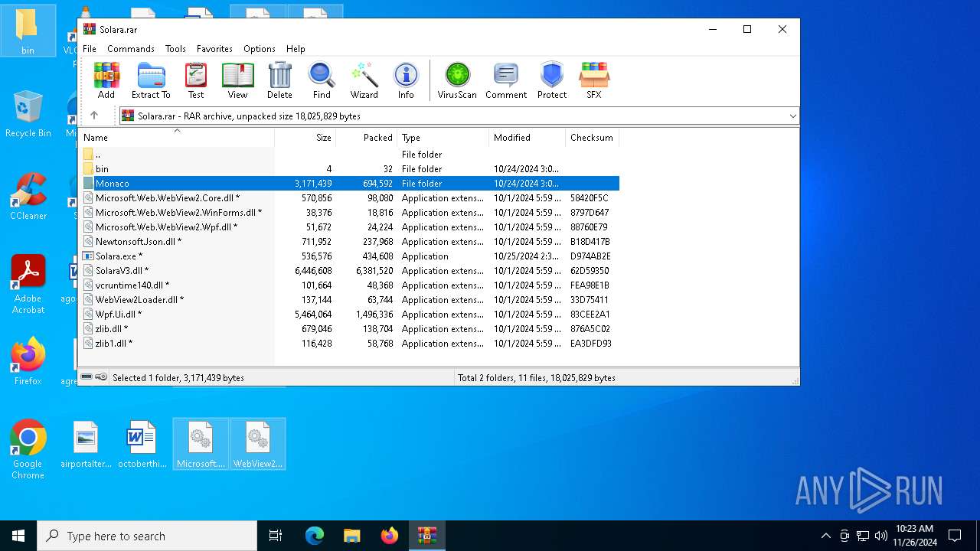Open the Comment tool

[506, 80]
